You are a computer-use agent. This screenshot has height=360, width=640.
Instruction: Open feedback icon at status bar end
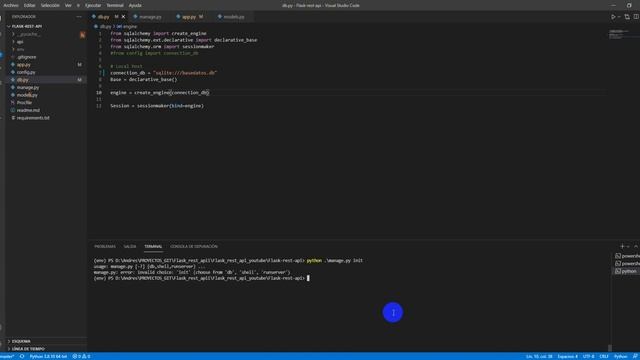coord(635,356)
